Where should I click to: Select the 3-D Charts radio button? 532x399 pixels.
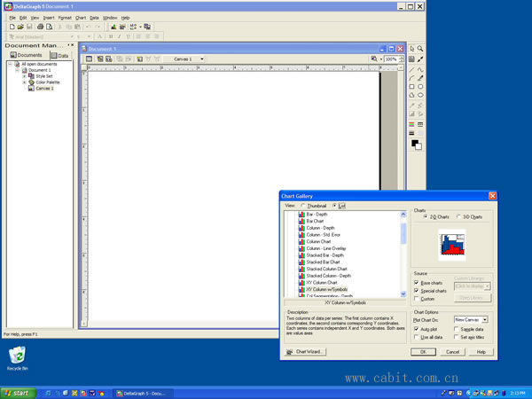point(458,217)
